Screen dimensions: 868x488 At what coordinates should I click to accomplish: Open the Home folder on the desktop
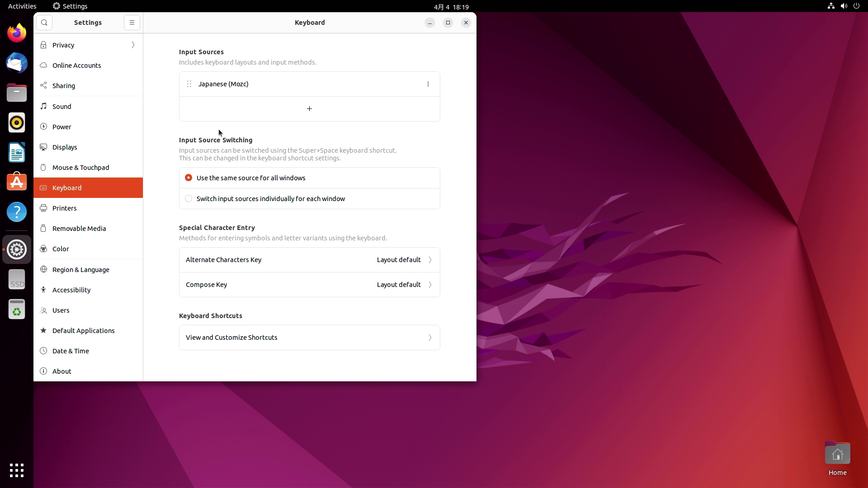(x=837, y=453)
